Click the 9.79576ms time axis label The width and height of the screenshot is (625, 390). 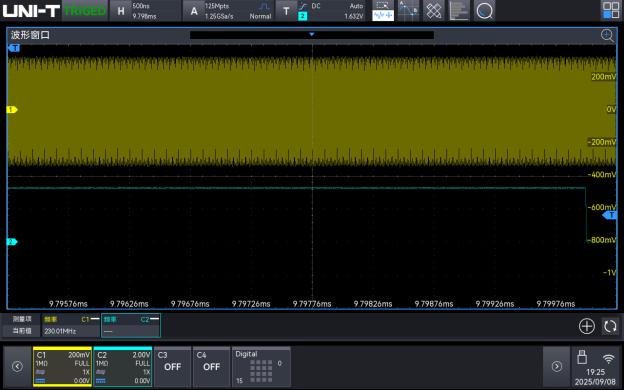[68, 304]
